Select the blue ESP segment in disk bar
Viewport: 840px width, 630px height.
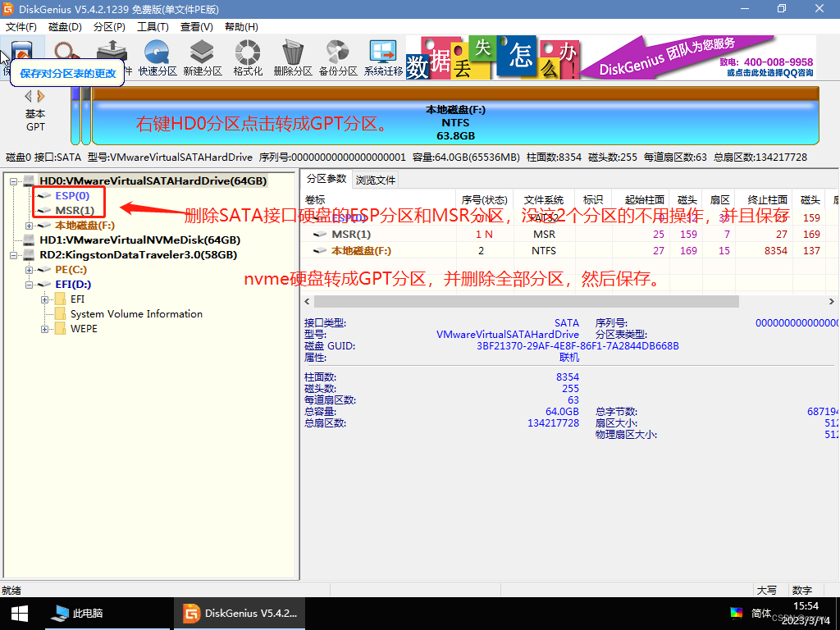[75, 116]
